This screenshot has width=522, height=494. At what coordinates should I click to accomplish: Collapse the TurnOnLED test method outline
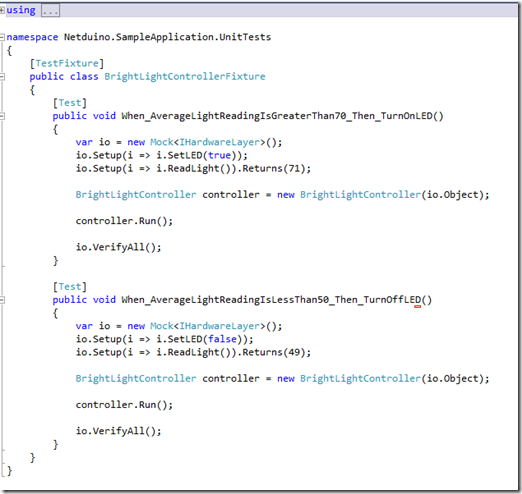(2, 116)
